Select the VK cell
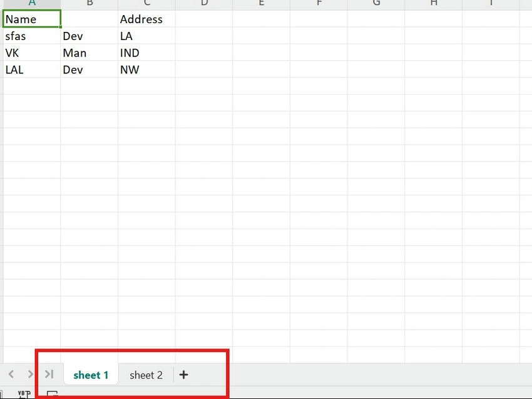532x399 pixels. coord(32,53)
